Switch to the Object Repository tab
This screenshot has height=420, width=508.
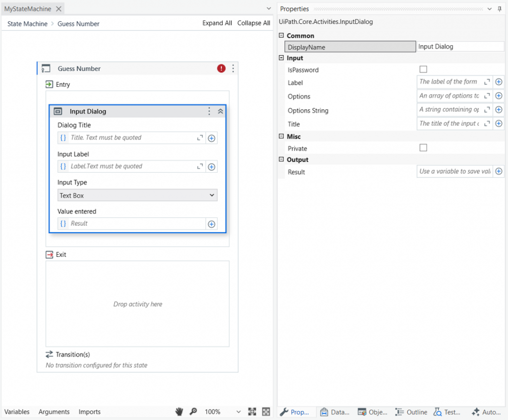click(x=373, y=412)
